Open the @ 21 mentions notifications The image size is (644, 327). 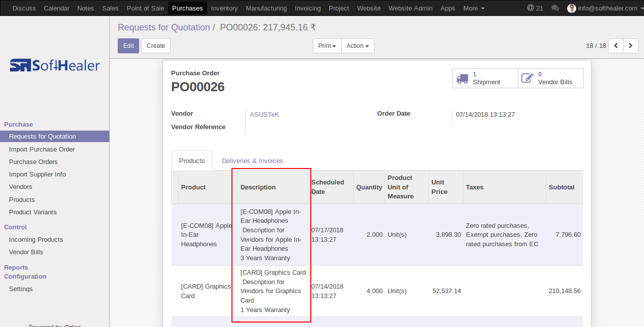pos(535,8)
